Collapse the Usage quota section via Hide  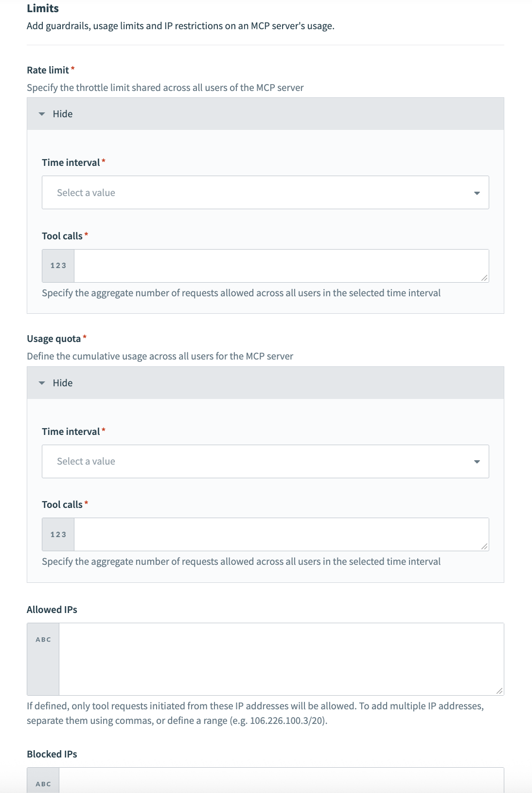click(63, 383)
